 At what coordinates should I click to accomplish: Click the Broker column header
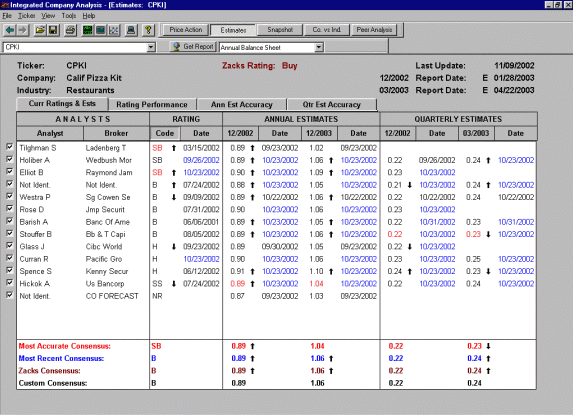tap(116, 133)
